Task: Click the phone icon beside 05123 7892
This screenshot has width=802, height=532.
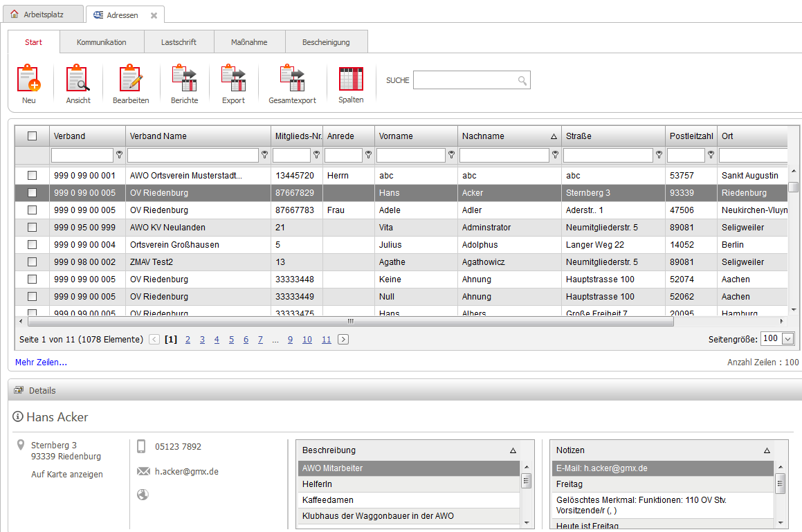Action: 141,446
